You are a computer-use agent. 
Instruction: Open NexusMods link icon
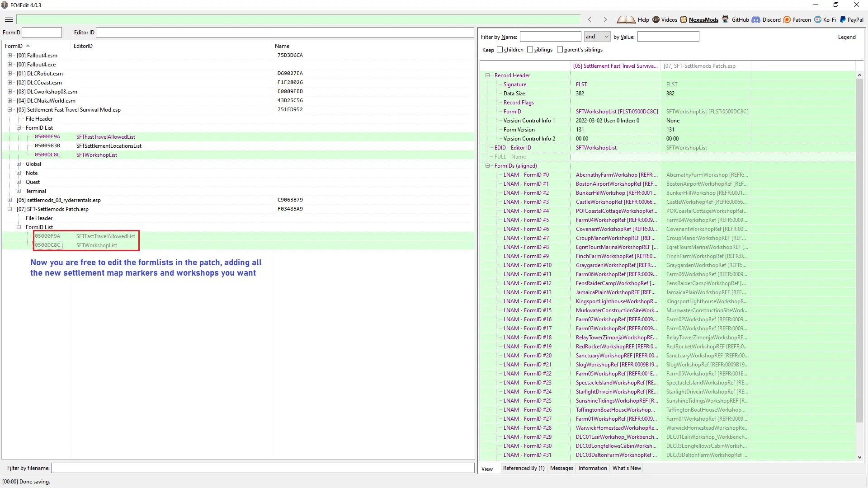684,19
